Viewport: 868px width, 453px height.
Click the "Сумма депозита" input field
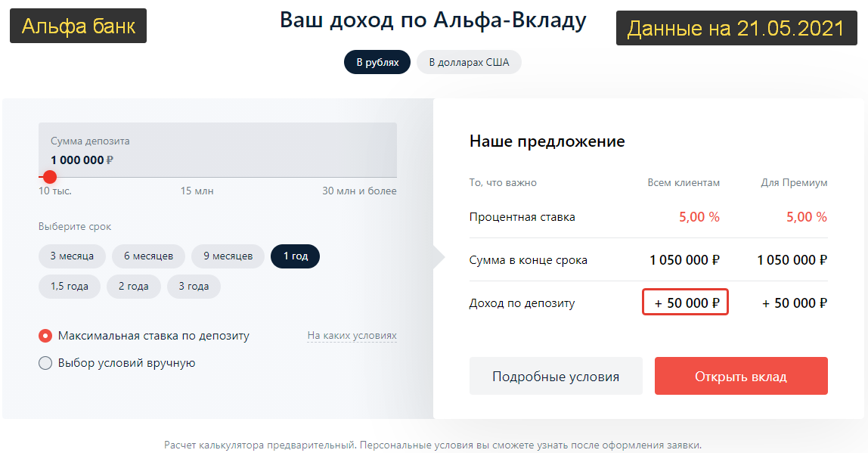coord(219,150)
